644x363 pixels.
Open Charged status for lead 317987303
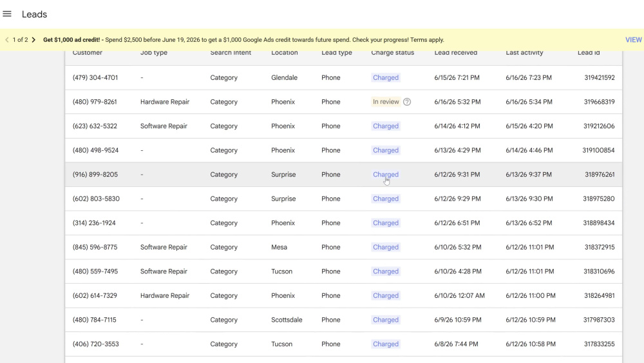click(386, 320)
